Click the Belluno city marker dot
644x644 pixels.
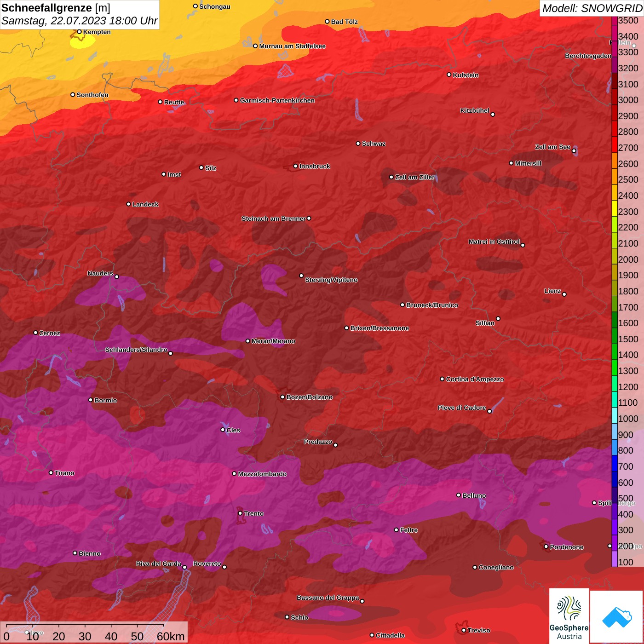459,495
